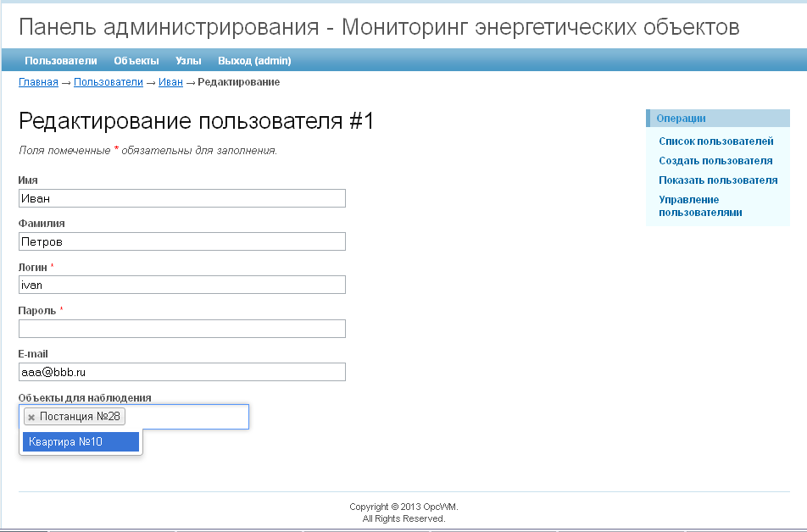The height and width of the screenshot is (532, 807).
Task: Click the Логин field label
Action: click(x=32, y=268)
